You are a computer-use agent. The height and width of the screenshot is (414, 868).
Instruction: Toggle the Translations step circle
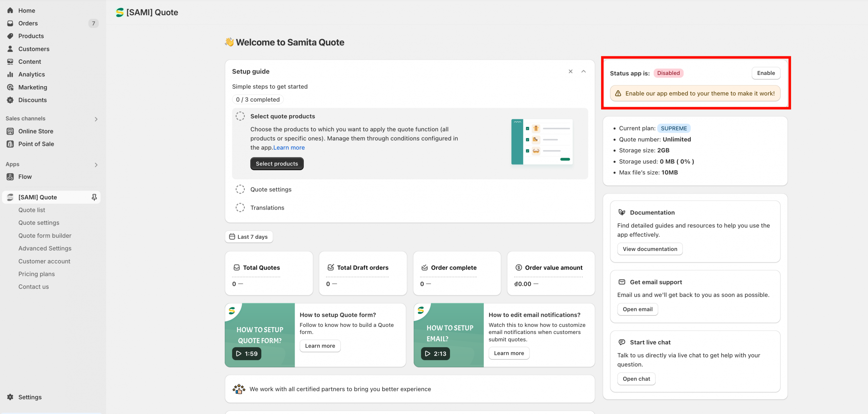(240, 208)
